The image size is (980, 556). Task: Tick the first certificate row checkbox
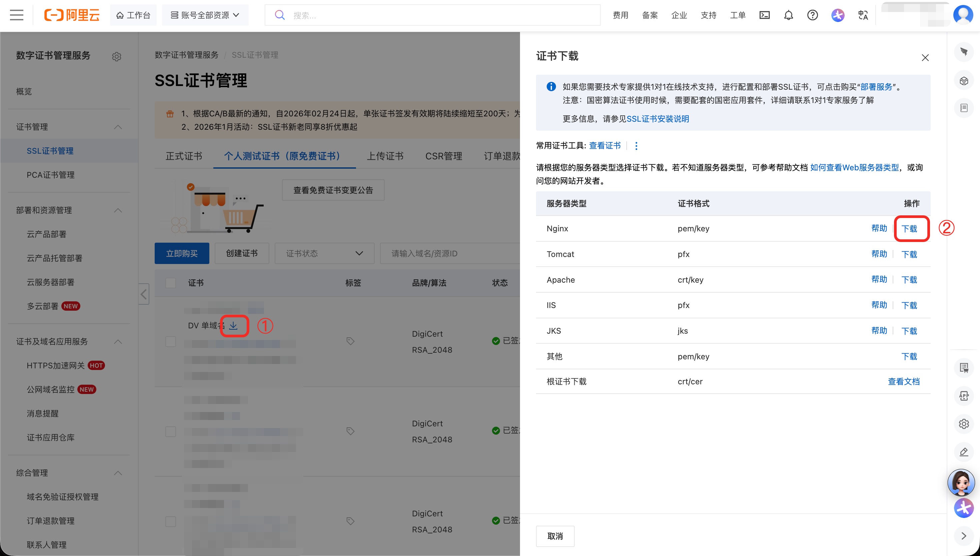171,341
